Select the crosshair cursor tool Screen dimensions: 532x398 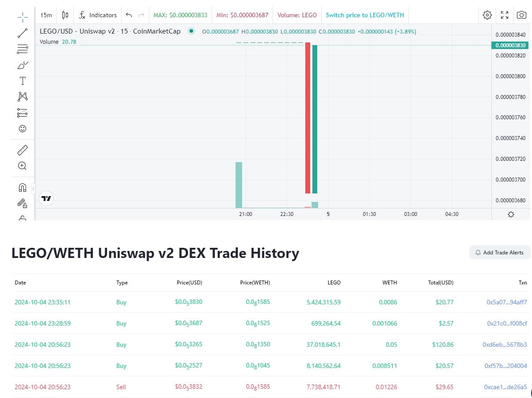click(x=23, y=18)
